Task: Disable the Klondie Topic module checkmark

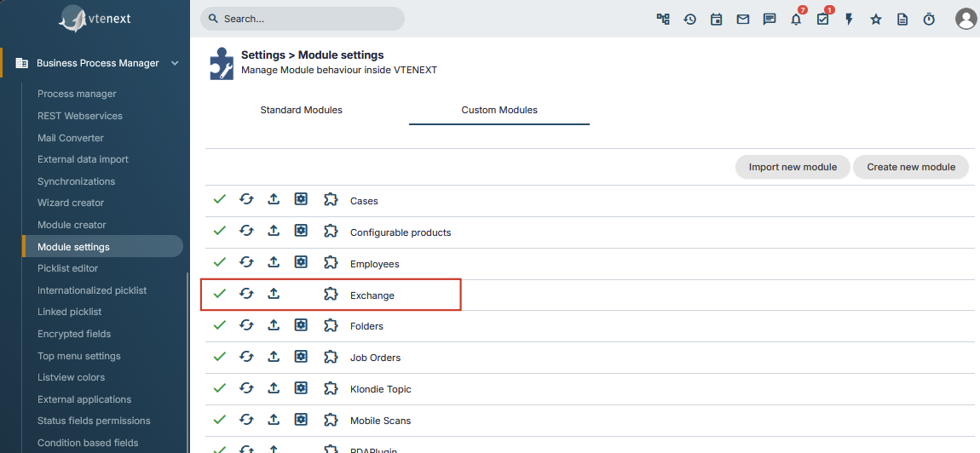Action: point(219,387)
